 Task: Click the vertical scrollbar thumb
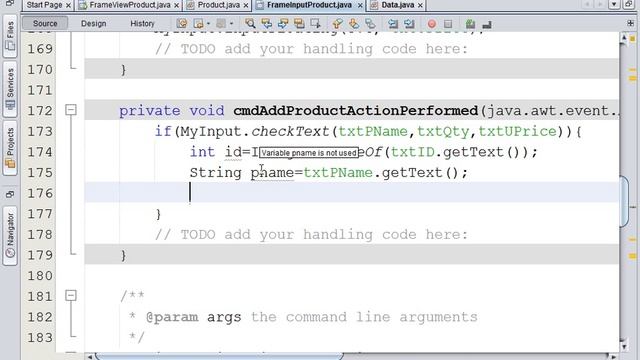pyautogui.click(x=624, y=201)
